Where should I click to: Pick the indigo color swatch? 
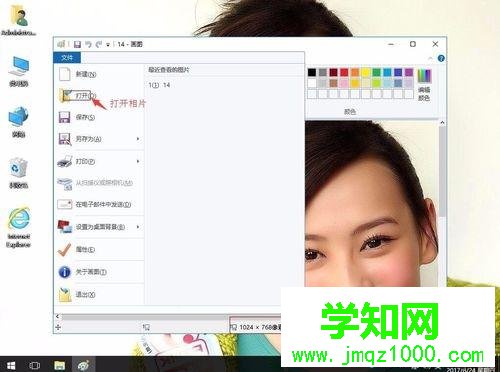(398, 72)
